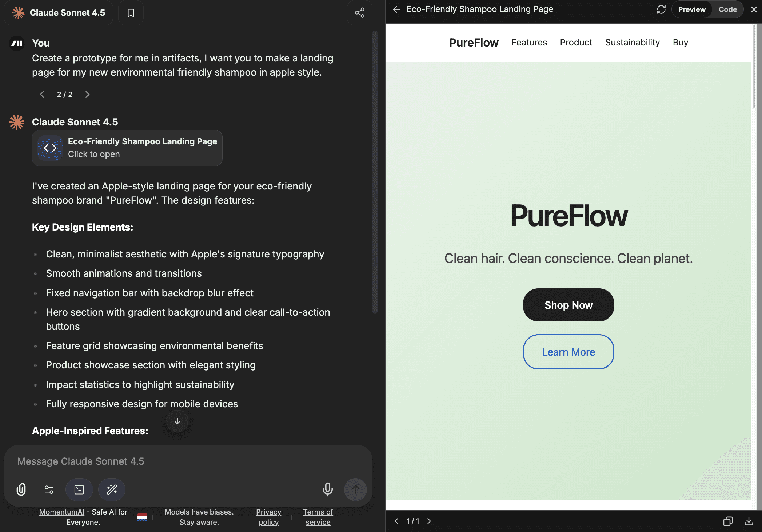Image resolution: width=762 pixels, height=532 pixels.
Task: Switch artifact view to Code
Action: (x=727, y=9)
